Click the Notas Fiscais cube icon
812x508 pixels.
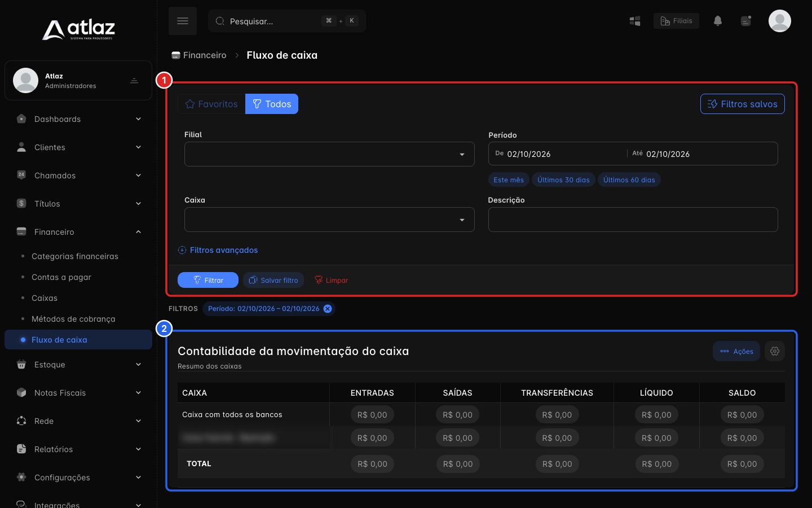(21, 392)
